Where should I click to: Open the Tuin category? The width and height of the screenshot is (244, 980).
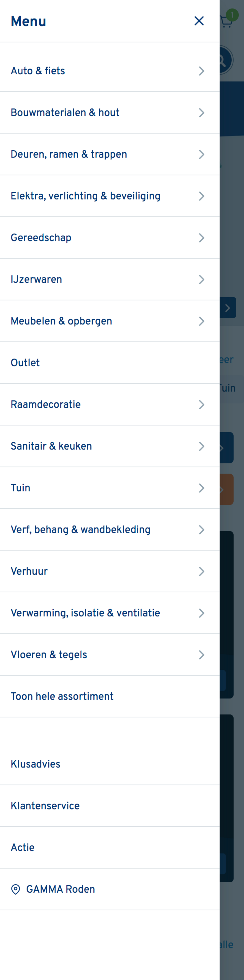(202, 488)
